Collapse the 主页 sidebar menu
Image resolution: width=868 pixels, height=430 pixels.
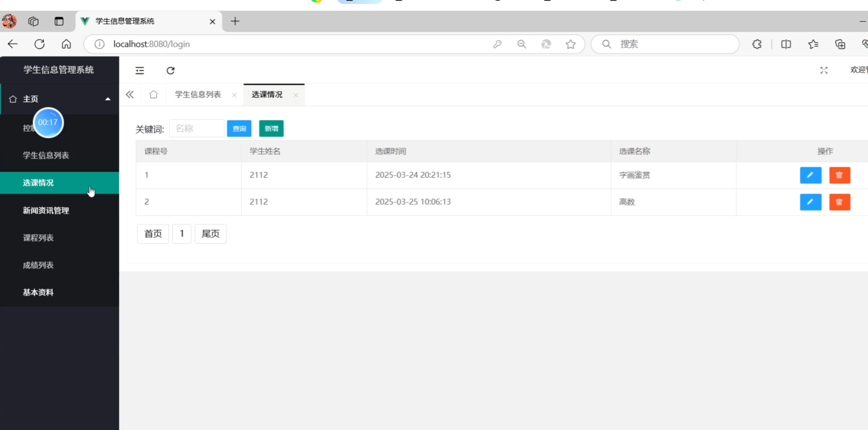coord(107,99)
